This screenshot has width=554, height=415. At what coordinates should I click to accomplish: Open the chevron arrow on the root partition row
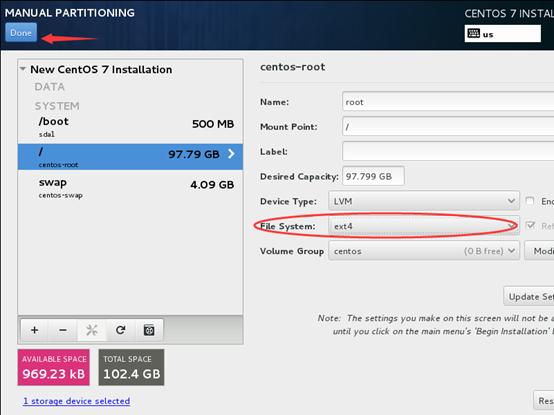point(231,154)
